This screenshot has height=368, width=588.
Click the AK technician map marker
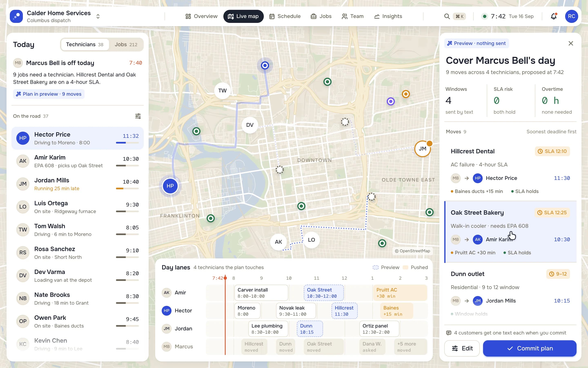pyautogui.click(x=278, y=242)
